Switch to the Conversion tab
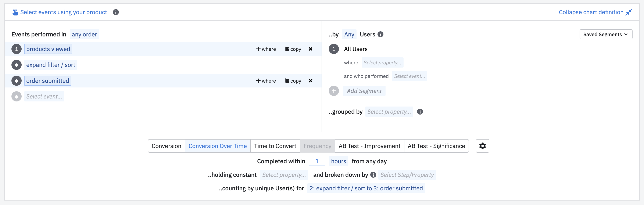Viewport: 644px width, 205px height. point(166,146)
